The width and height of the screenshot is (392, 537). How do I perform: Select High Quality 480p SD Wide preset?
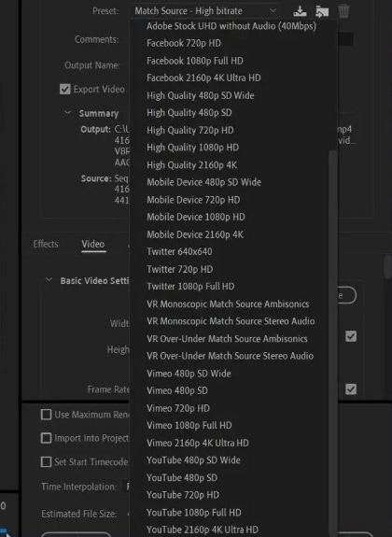(x=201, y=95)
